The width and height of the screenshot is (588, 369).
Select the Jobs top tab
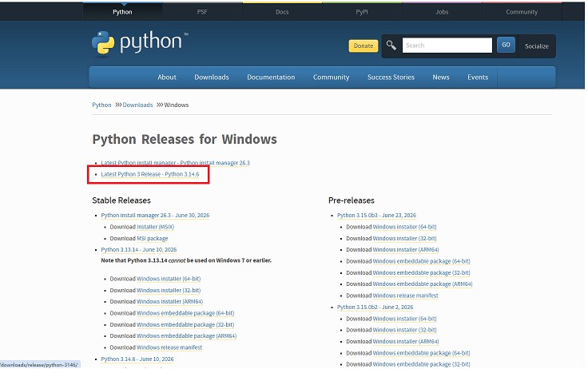(x=442, y=12)
